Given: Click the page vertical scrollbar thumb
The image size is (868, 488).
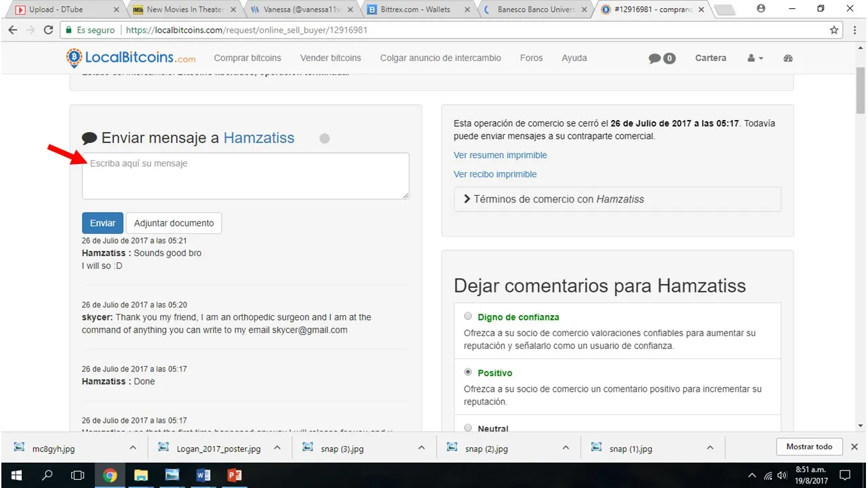Looking at the screenshot, I should pos(861,90).
